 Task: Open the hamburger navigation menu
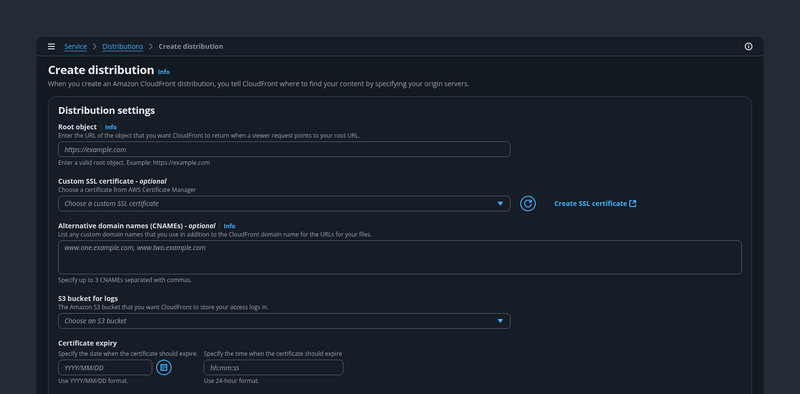[52, 46]
